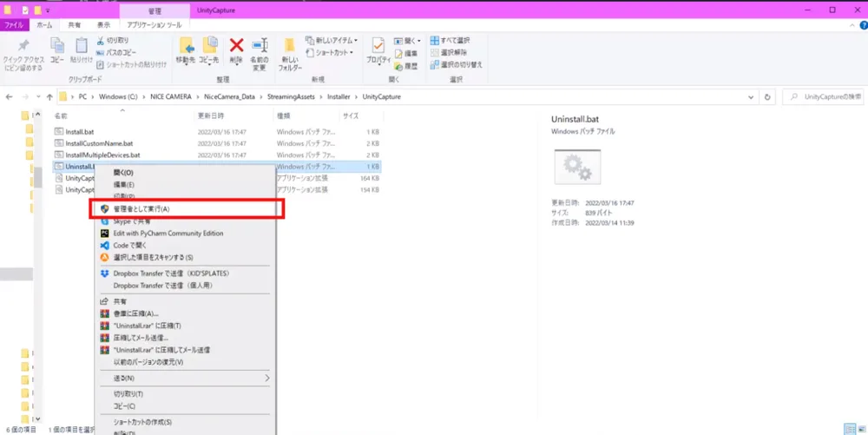
Task: Choose Share (共有) in context menu
Action: [186, 301]
